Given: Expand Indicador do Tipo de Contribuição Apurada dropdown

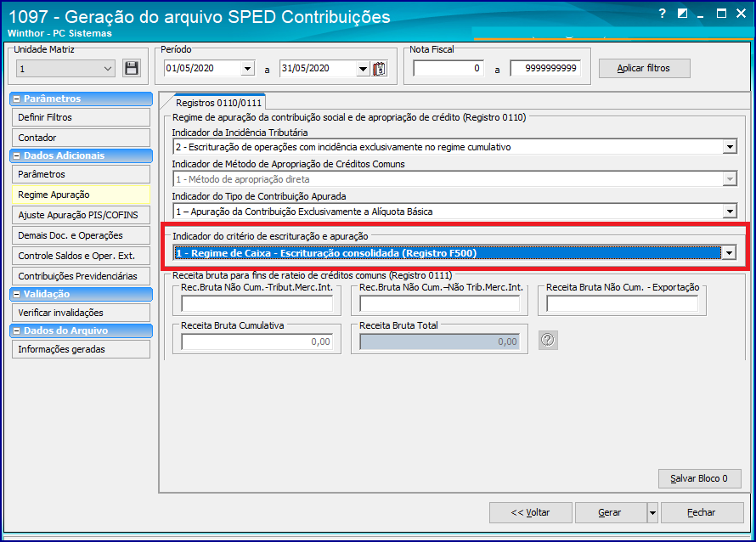Looking at the screenshot, I should pos(730,212).
